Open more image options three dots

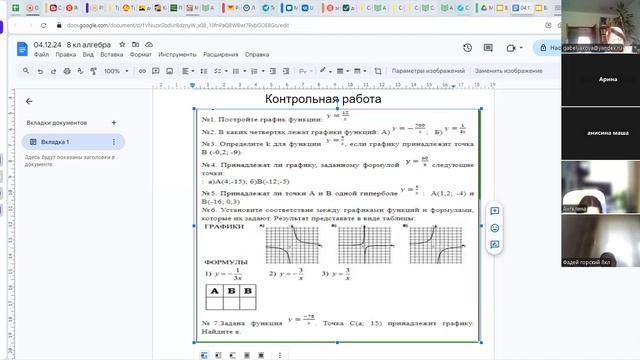(x=280, y=356)
